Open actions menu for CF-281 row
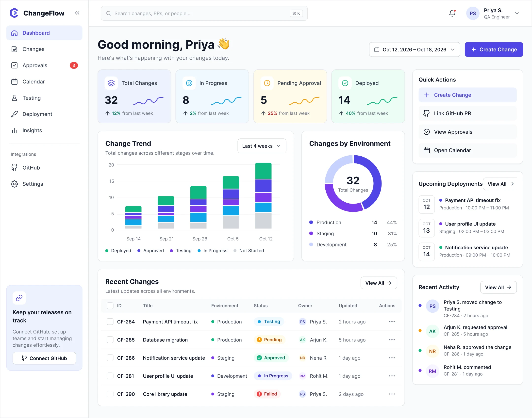The image size is (532, 418). pos(392,376)
